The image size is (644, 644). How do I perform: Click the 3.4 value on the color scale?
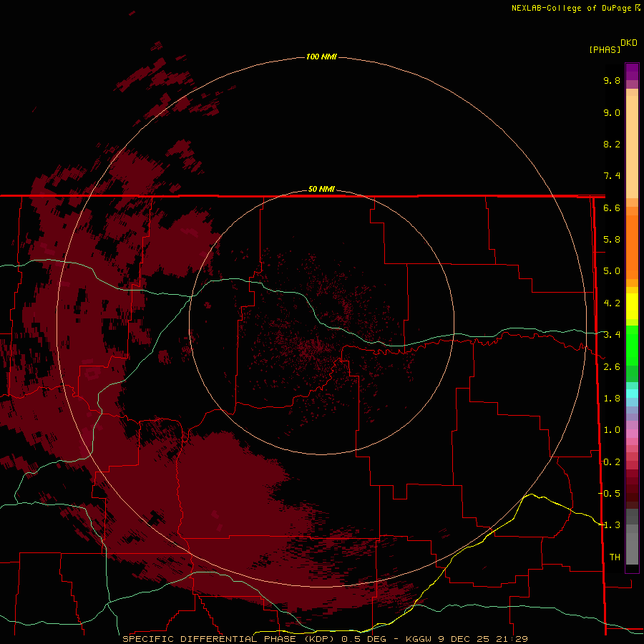(x=612, y=335)
